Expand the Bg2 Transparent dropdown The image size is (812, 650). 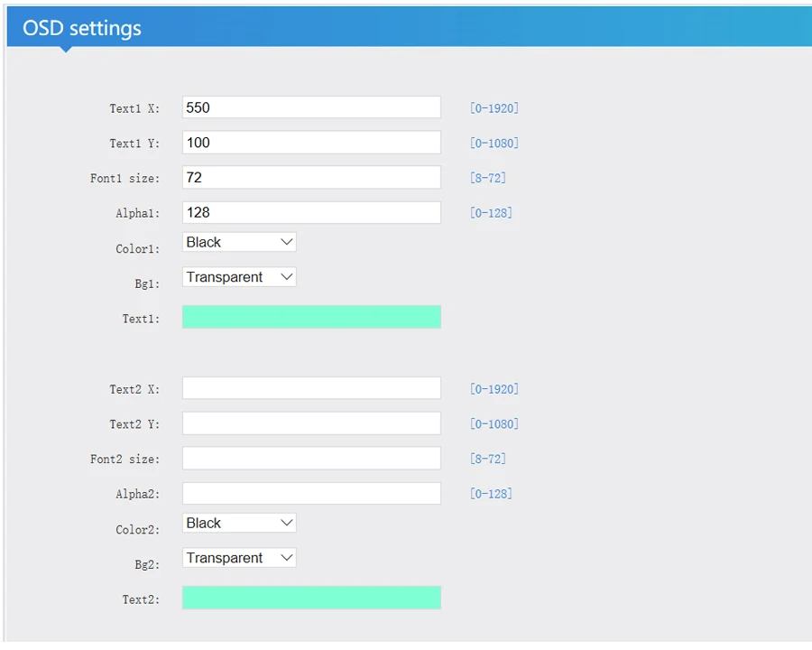coord(239,558)
